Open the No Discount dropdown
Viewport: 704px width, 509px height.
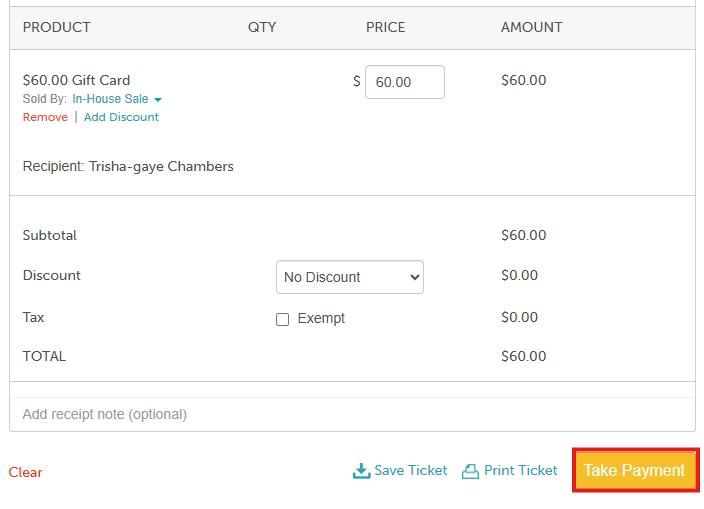pyautogui.click(x=349, y=277)
